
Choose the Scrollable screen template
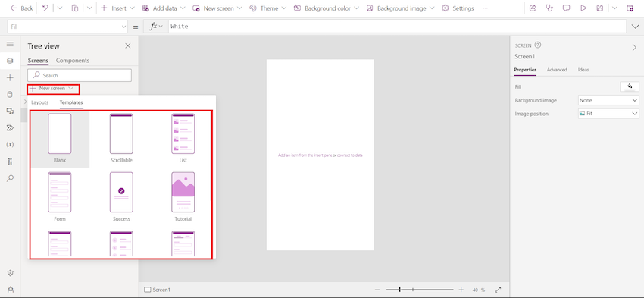pyautogui.click(x=121, y=139)
